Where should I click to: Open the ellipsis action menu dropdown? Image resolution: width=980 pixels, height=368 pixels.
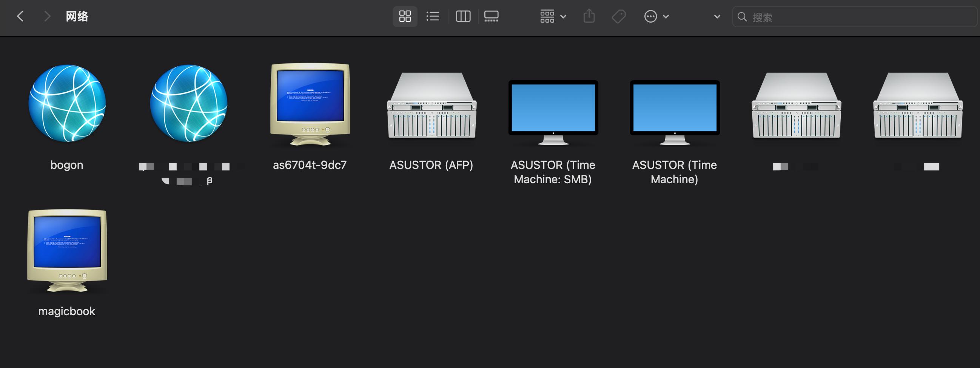coord(656,16)
